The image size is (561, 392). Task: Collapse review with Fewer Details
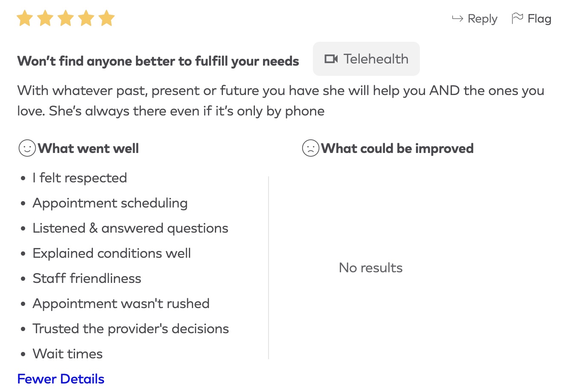(x=61, y=379)
